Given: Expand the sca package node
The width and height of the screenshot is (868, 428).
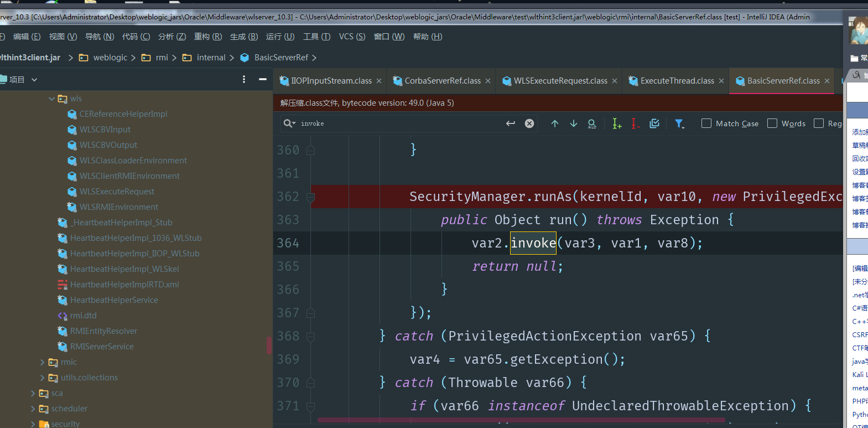Looking at the screenshot, I should point(33,393).
